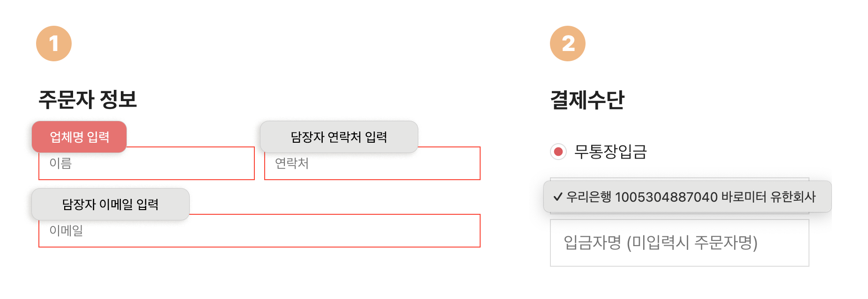The width and height of the screenshot is (868, 299).
Task: Click the 담당자 연락처 입력 tooltip
Action: click(x=339, y=137)
